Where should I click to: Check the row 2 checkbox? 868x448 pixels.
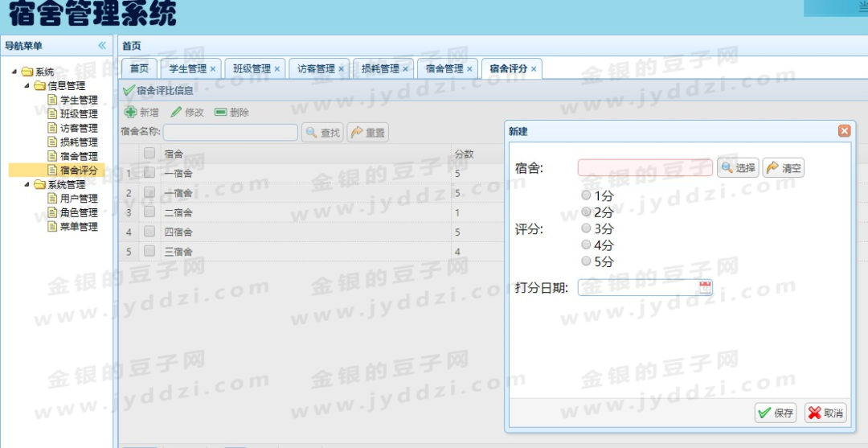tap(149, 193)
